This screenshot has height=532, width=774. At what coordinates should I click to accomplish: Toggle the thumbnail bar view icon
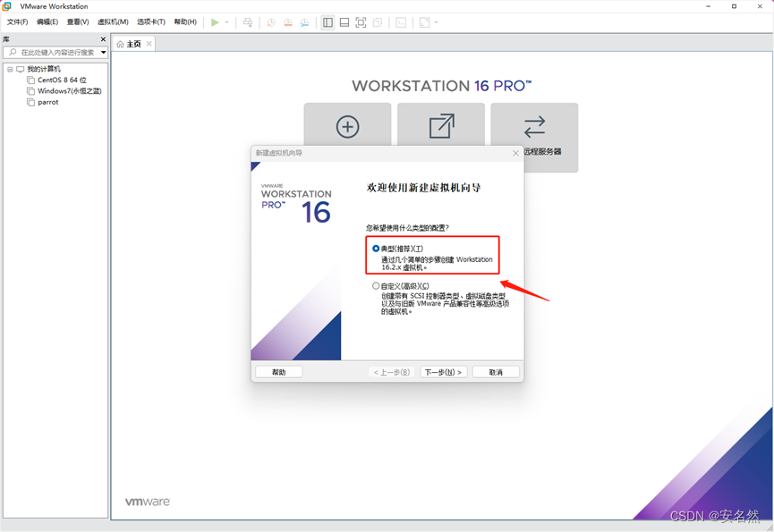(344, 22)
